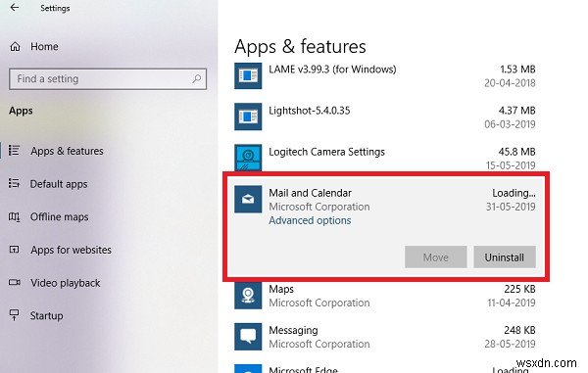588x373 pixels.
Task: Open Startup settings section
Action: (46, 315)
